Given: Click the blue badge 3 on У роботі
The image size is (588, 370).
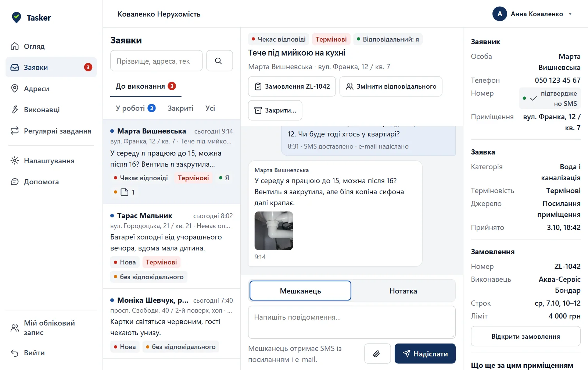Looking at the screenshot, I should [x=151, y=108].
